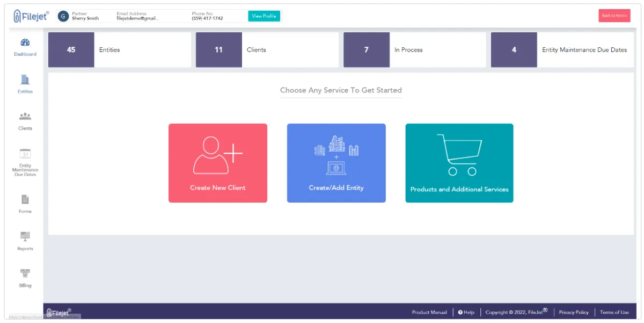Open the 11 Clients summary tile
644x323 pixels.
pyautogui.click(x=267, y=50)
